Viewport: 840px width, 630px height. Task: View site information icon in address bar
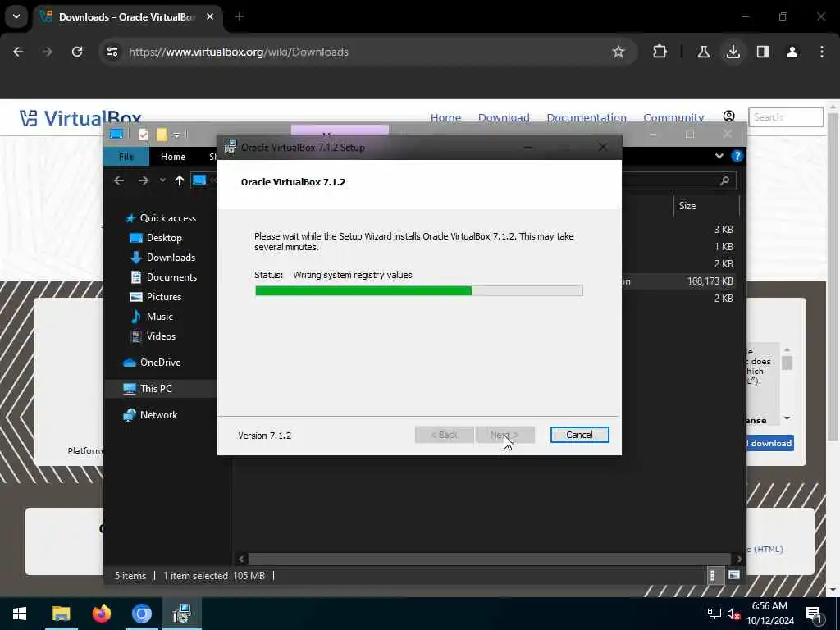[112, 52]
